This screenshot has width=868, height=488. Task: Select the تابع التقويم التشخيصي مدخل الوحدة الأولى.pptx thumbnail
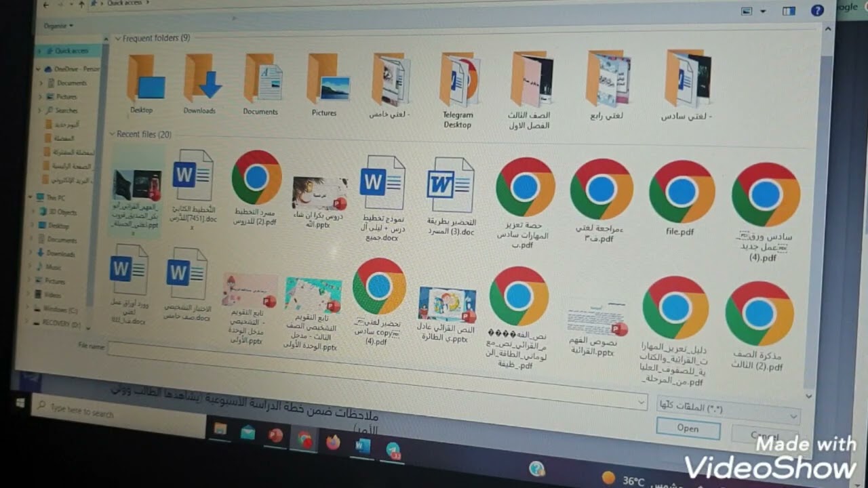tap(249, 309)
